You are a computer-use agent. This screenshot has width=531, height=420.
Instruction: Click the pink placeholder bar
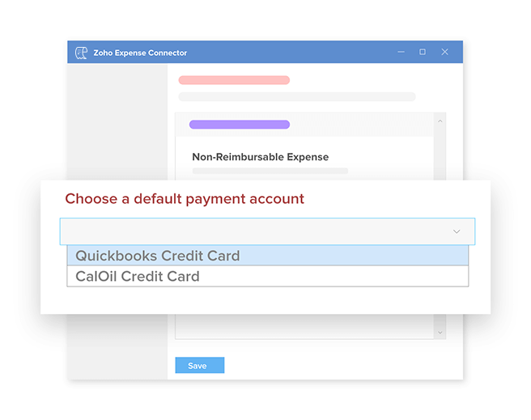(x=234, y=80)
